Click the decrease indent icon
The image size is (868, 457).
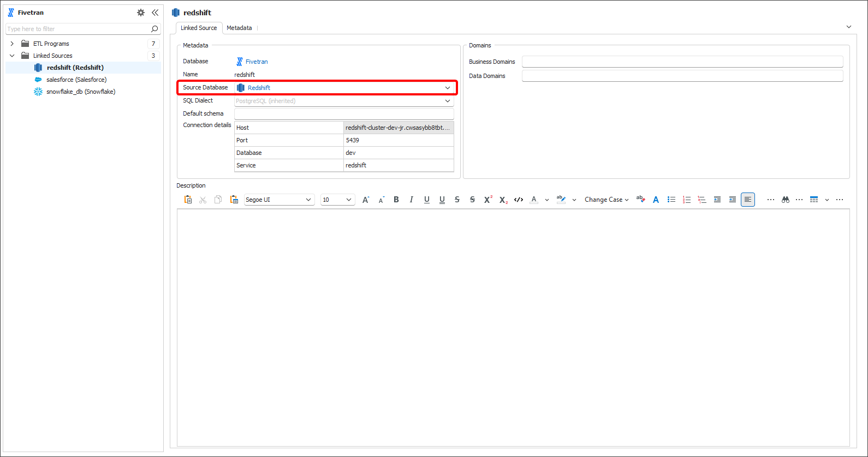pyautogui.click(x=717, y=200)
